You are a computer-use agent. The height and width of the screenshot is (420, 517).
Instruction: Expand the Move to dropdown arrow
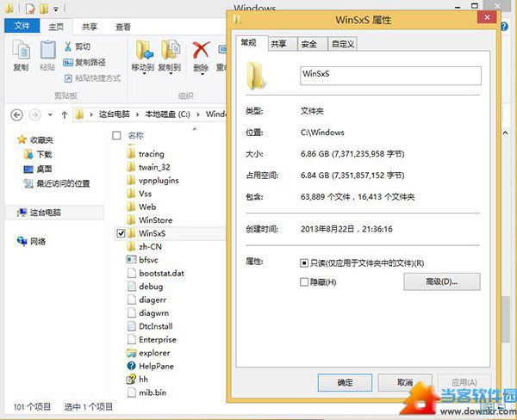pos(144,74)
